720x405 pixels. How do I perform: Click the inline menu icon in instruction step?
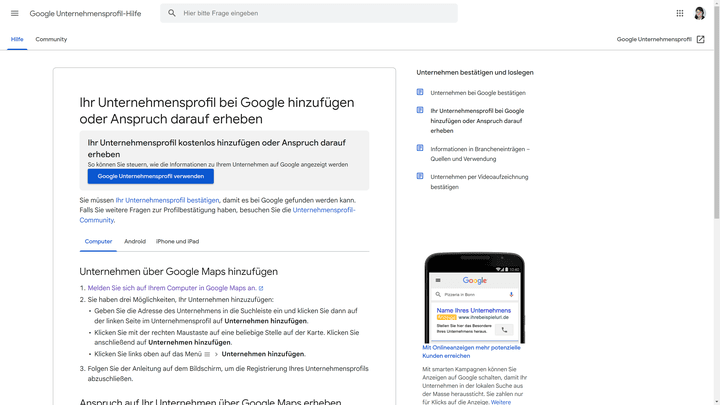tap(207, 354)
